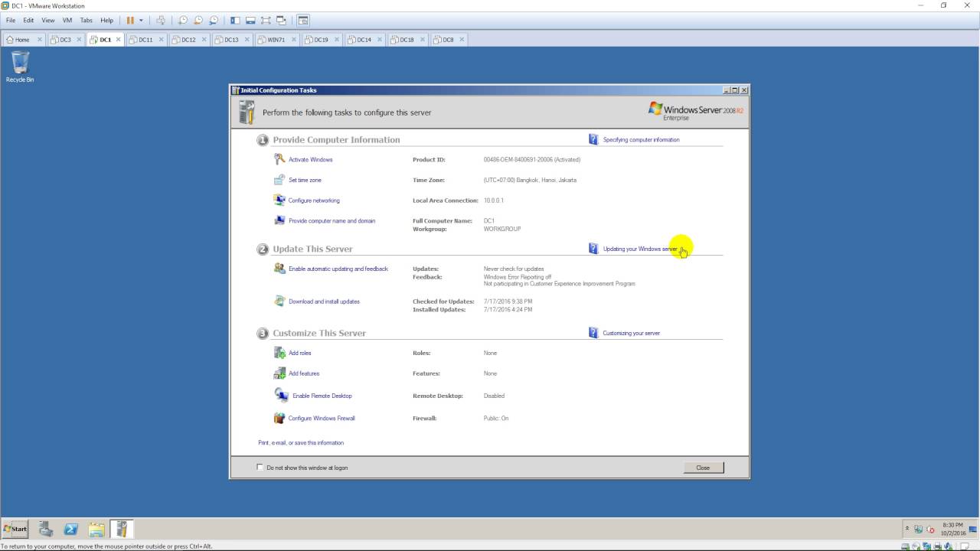Screen dimensions: 980x551
Task: Click the Set time zone clock icon
Action: pos(279,180)
